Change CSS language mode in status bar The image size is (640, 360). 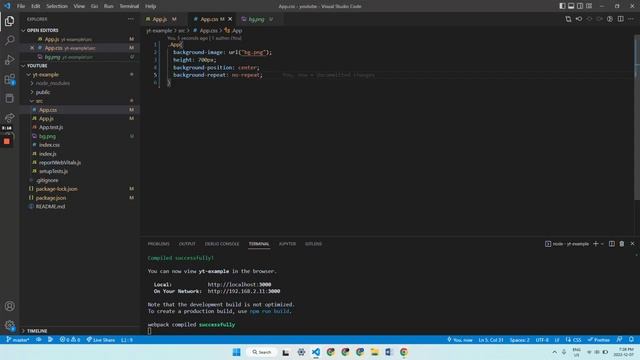pyautogui.click(x=577, y=340)
